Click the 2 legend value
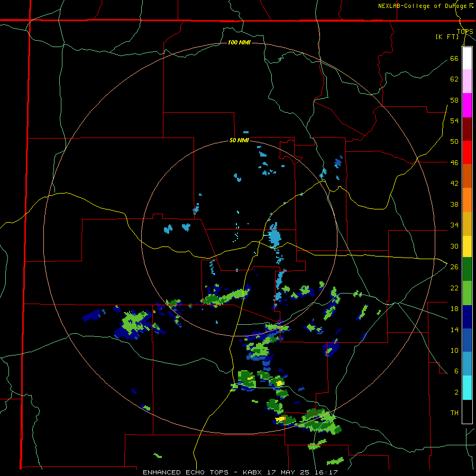The height and width of the screenshot is (476, 476). click(x=456, y=392)
